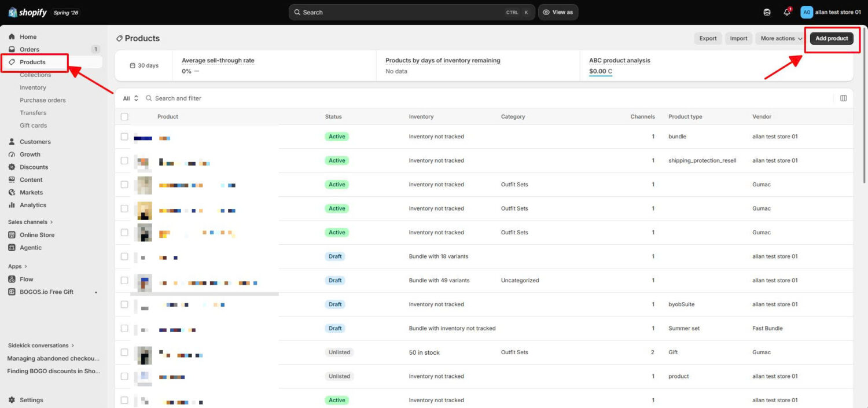The height and width of the screenshot is (408, 868).
Task: Open the edit columns icon above table
Action: 843,98
